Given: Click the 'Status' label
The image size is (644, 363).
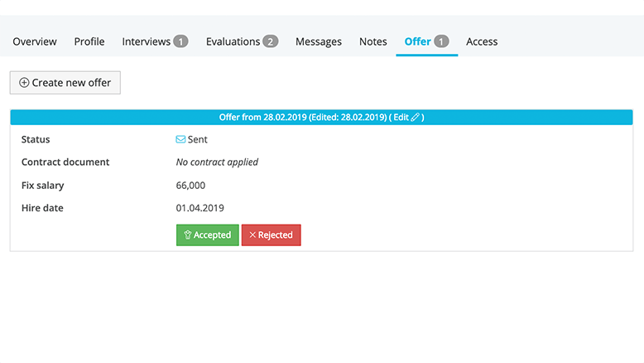Looking at the screenshot, I should tap(36, 139).
